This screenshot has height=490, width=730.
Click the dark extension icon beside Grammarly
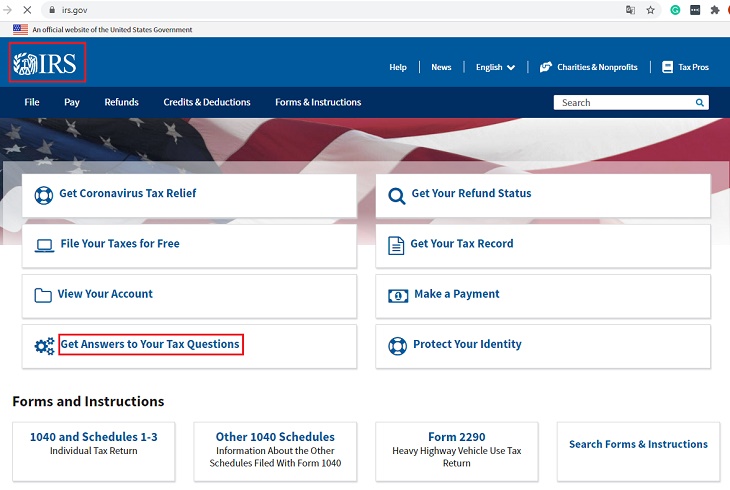click(695, 10)
